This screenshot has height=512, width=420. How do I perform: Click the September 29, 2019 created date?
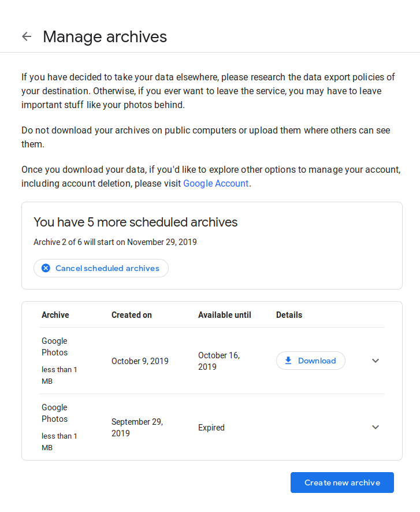(x=137, y=428)
